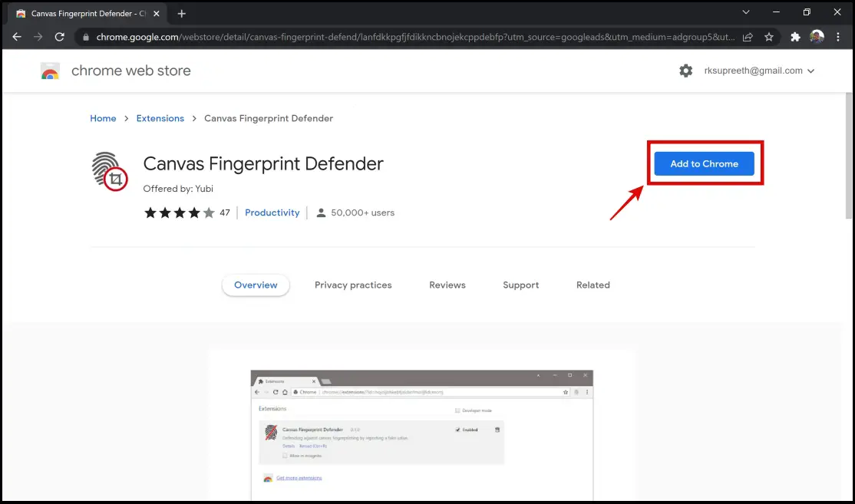
Task: Go back using the browser back arrow
Action: pos(17,37)
